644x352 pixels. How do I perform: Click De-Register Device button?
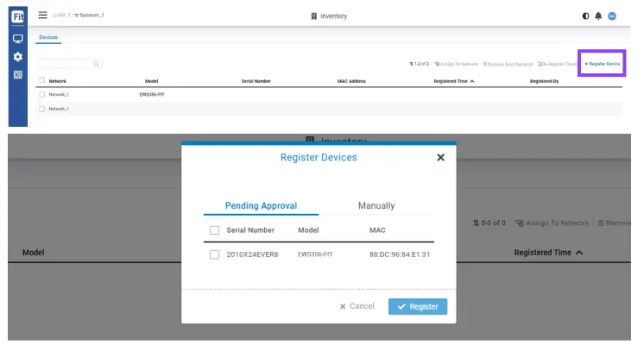pos(557,64)
